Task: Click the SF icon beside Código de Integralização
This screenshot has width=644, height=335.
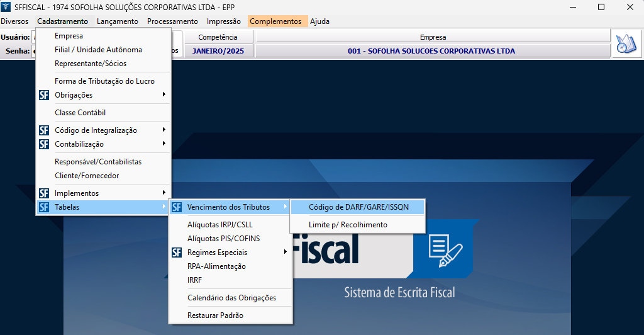Action: tap(43, 130)
